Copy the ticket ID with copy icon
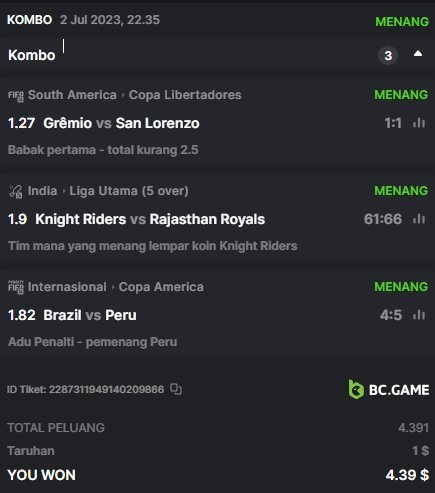435x493 pixels. [x=176, y=389]
